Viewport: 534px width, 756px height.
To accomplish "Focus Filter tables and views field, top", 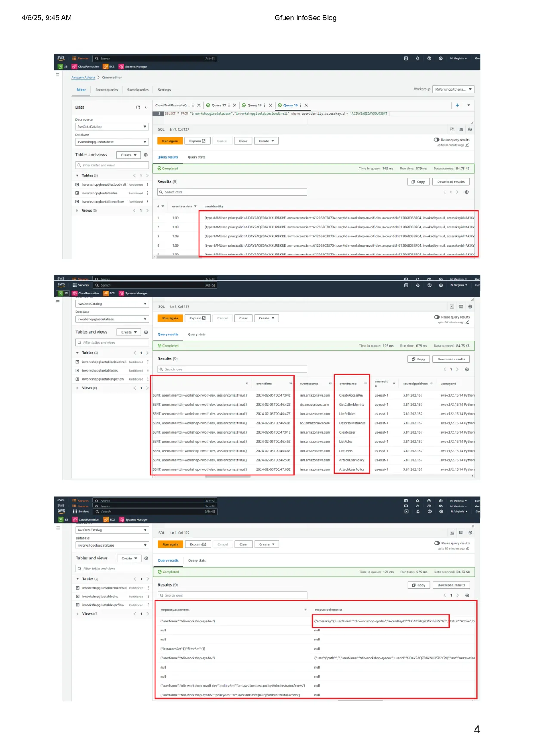I will 112,165.
